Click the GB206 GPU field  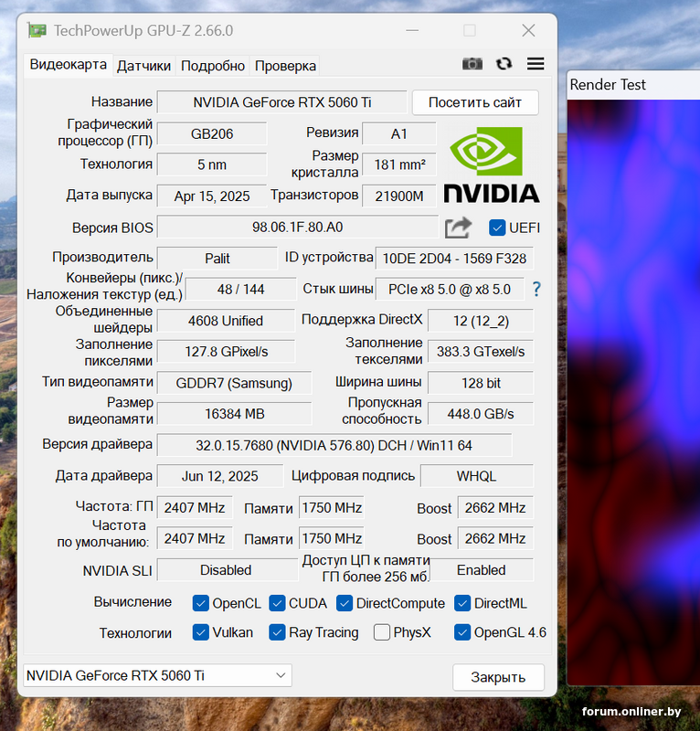[x=212, y=134]
